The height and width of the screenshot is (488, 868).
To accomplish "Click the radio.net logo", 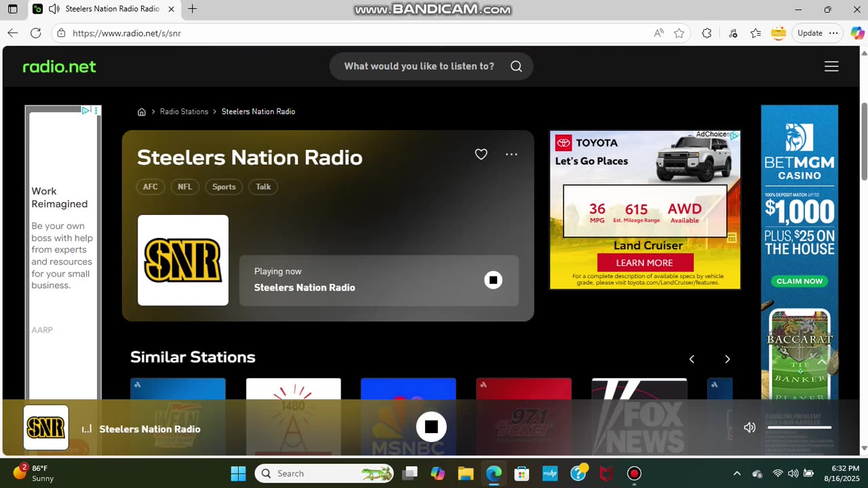I will click(x=60, y=66).
